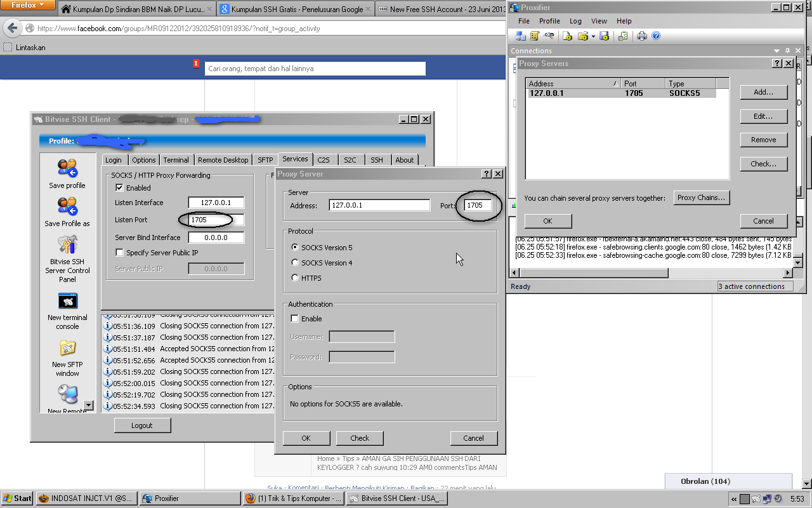
Task: Click the network computers icon in system tray
Action: click(x=767, y=498)
